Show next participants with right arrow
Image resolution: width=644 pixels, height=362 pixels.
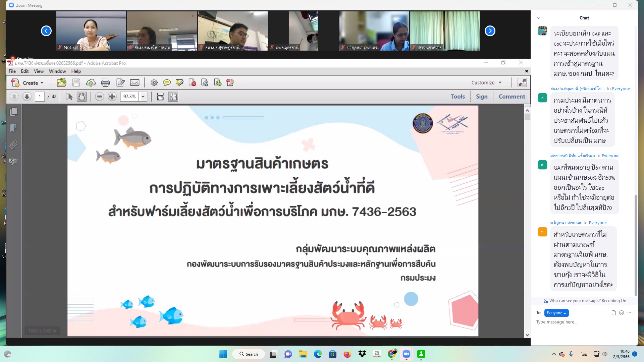tap(490, 31)
